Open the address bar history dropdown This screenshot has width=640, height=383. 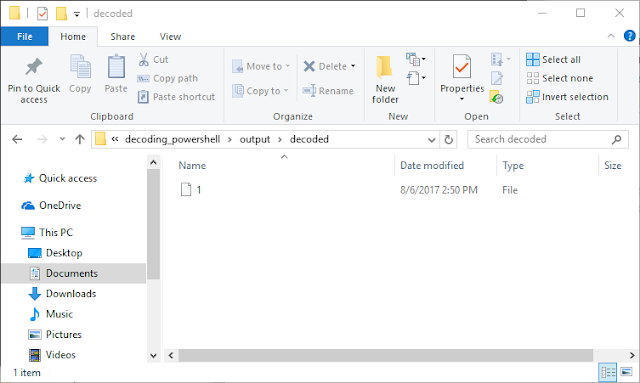point(431,140)
